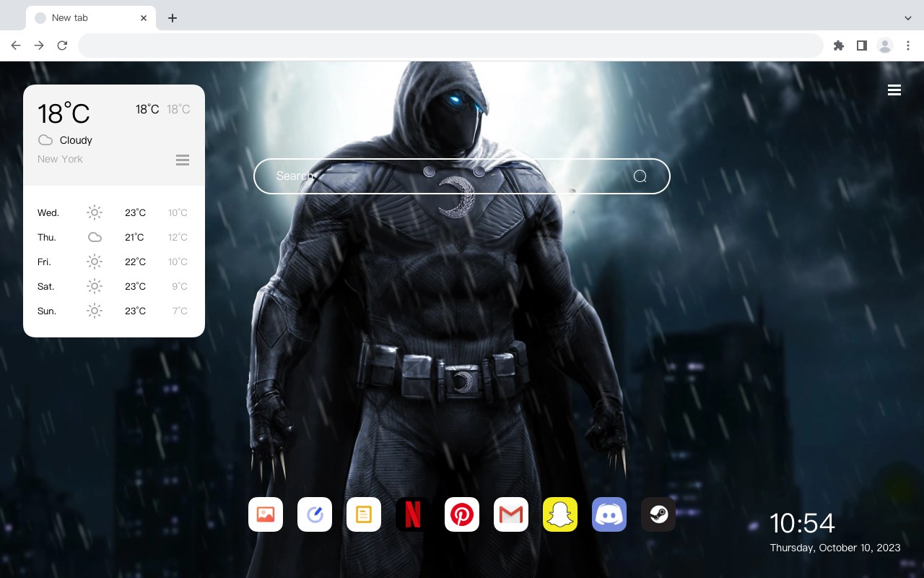924x578 pixels.
Task: Select the Fri. forecast row label
Action: (44, 262)
